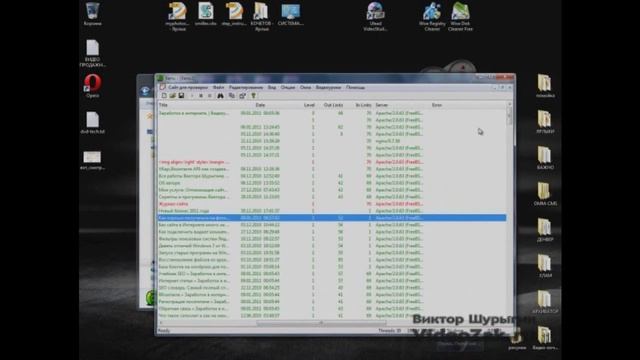Click the binoculars Find toolbar icon
640x360 pixels.
point(220,96)
